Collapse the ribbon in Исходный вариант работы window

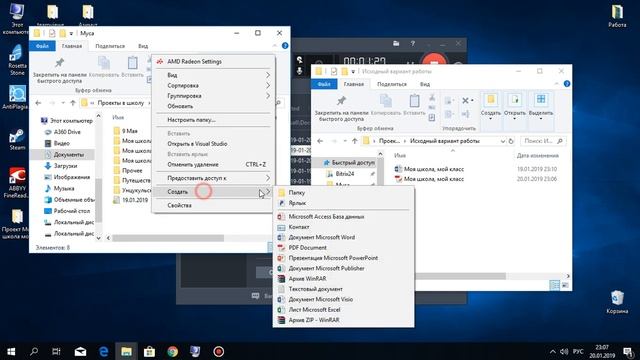point(557,84)
